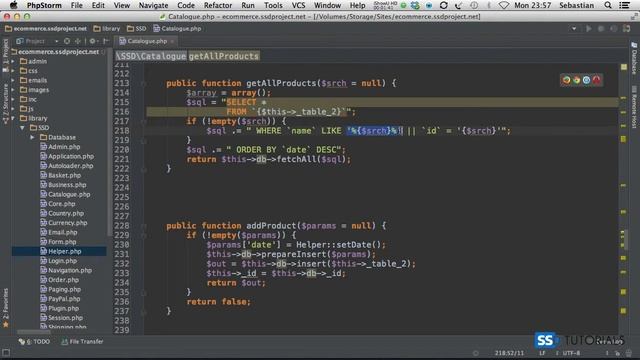This screenshot has width=640, height=360.
Task: Open in Safari browser icon
Action: [x=587, y=80]
